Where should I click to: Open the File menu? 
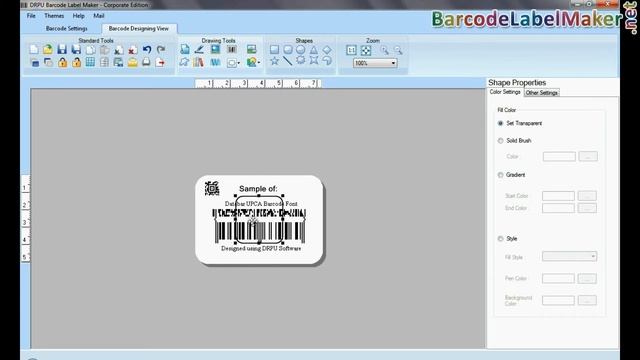point(31,16)
